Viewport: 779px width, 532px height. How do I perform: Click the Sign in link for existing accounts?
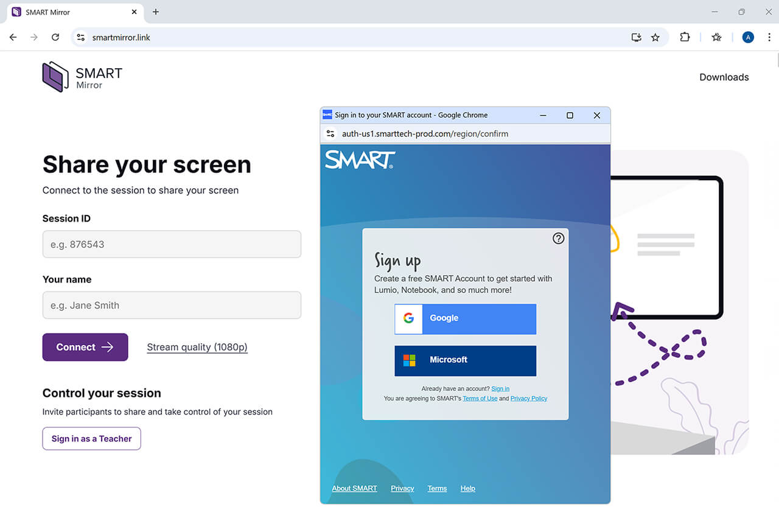[x=500, y=388]
